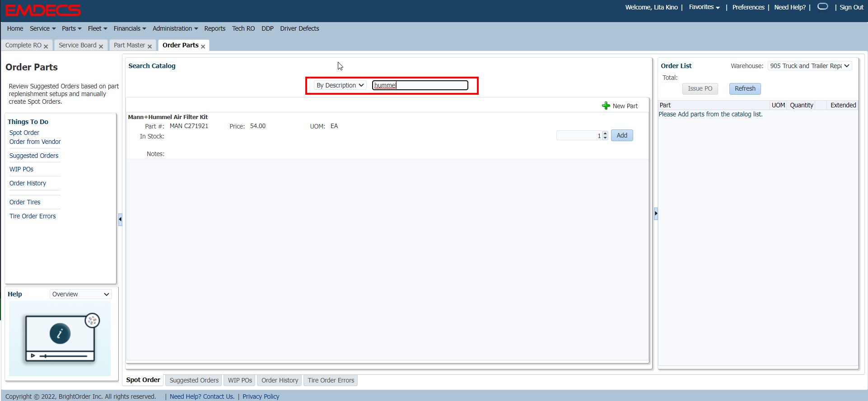Switch to the Suggested Orders bottom tab
The image size is (868, 401).
tap(194, 380)
